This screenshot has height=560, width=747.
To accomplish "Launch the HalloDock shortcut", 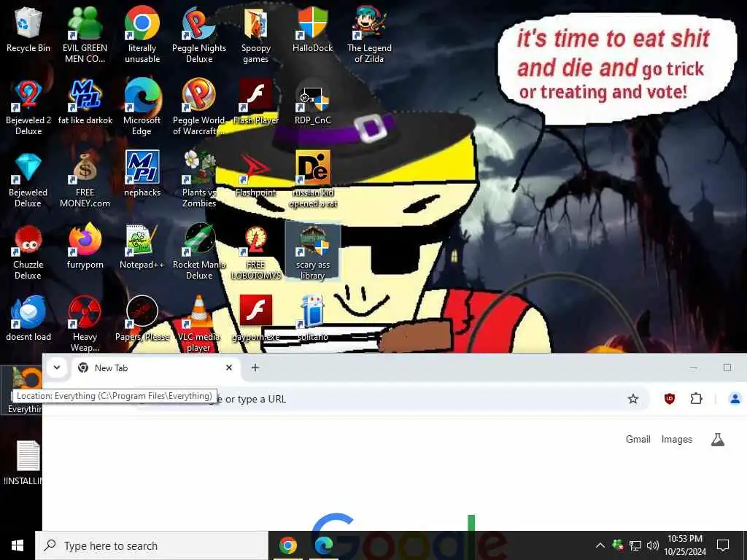I will click(312, 29).
